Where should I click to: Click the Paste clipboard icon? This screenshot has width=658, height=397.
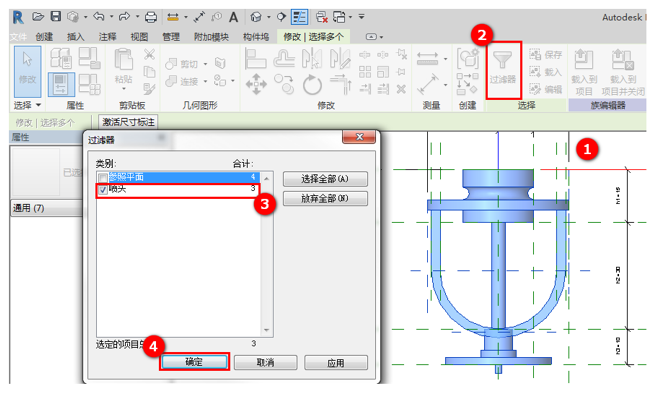point(123,59)
